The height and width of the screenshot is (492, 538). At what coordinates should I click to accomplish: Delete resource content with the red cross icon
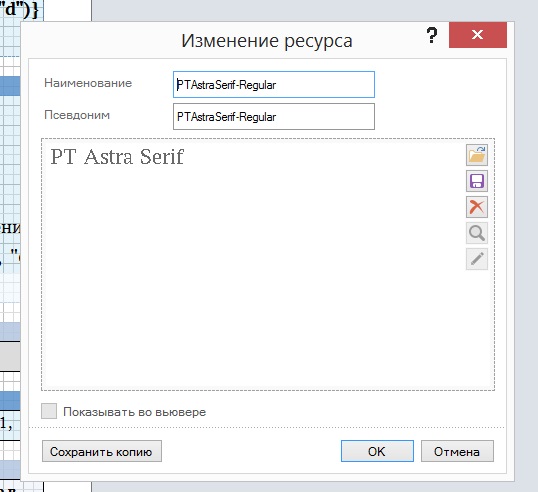(477, 207)
